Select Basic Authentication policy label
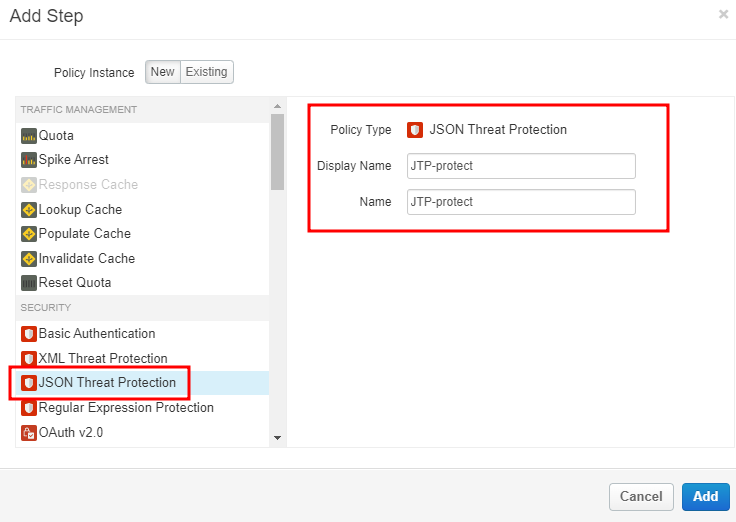This screenshot has width=736, height=522. (x=97, y=333)
